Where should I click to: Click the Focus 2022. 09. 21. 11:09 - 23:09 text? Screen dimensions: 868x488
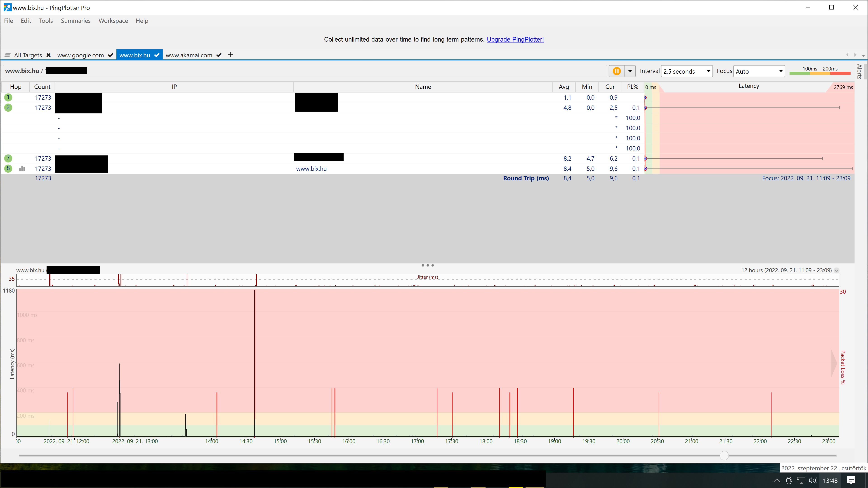pos(806,178)
